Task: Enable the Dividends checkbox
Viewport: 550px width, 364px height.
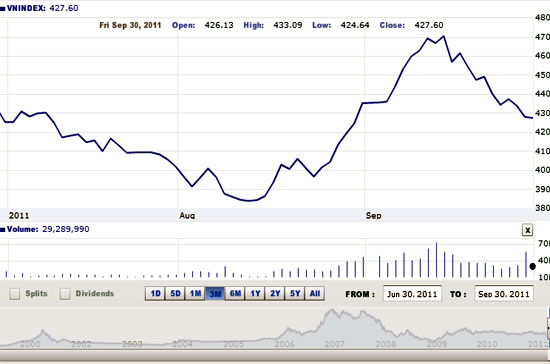Action: pos(65,294)
